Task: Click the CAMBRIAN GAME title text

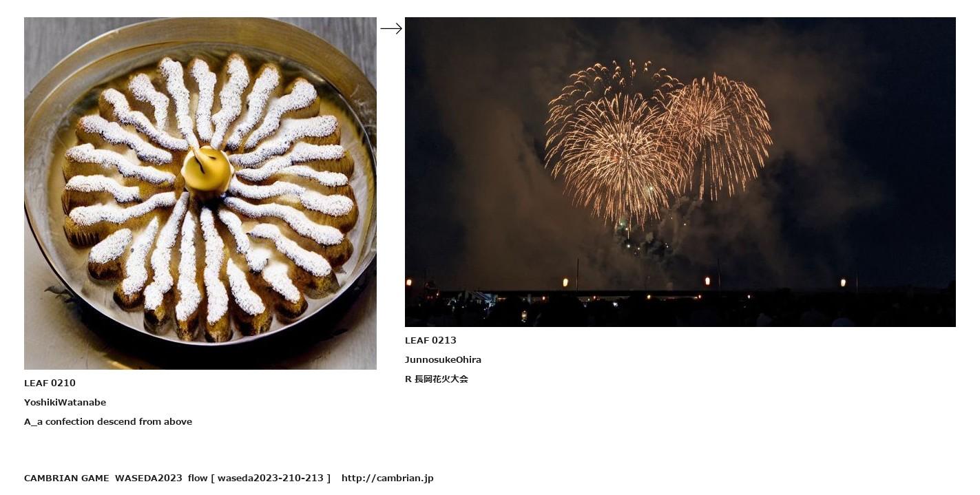Action: (67, 478)
